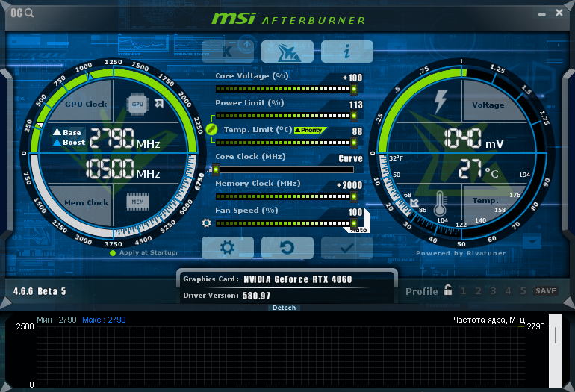Image resolution: width=575 pixels, height=392 pixels.
Task: Select profile slot 2
Action: click(x=478, y=291)
